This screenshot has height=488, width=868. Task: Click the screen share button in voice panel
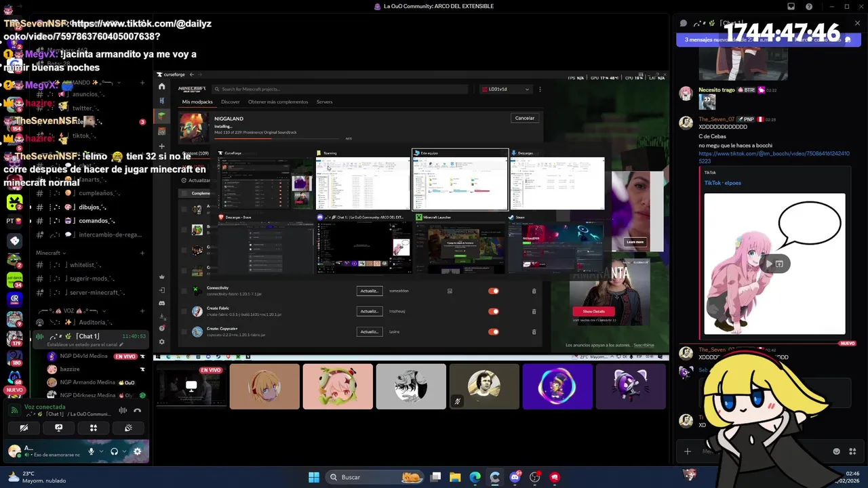58,428
